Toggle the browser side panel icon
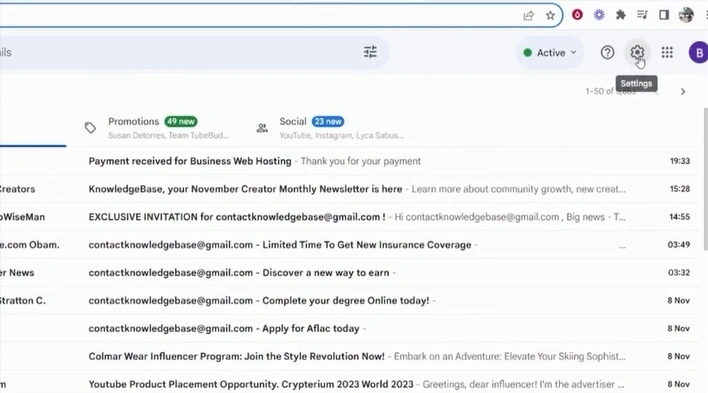708x393 pixels. pyautogui.click(x=664, y=15)
